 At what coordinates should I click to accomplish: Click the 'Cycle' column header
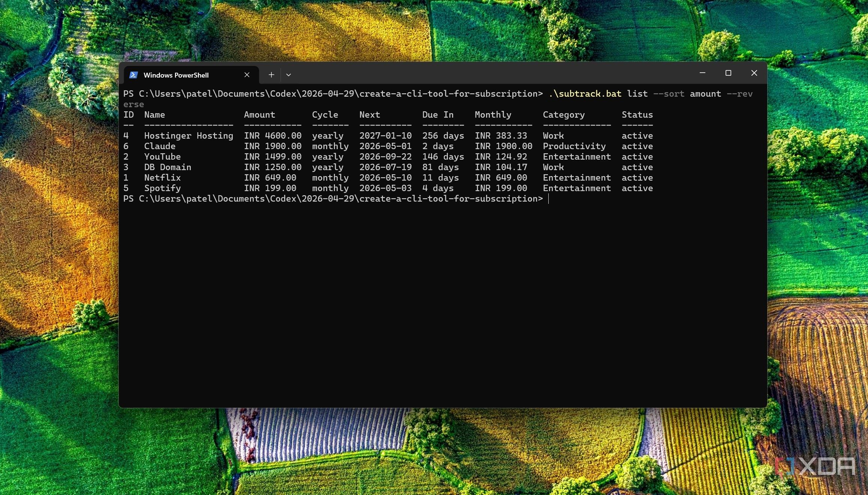tap(325, 115)
